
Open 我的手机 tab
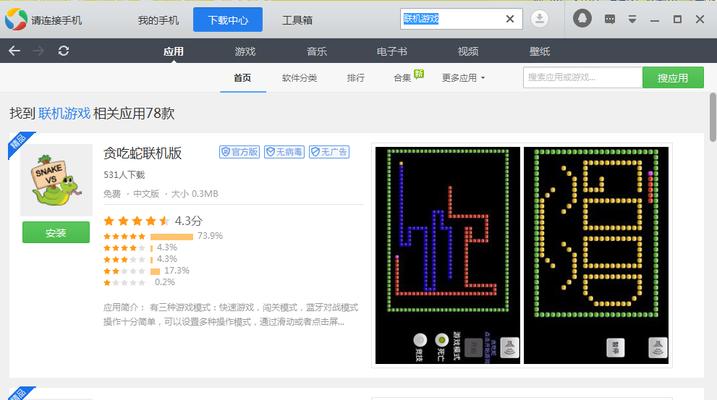158,20
